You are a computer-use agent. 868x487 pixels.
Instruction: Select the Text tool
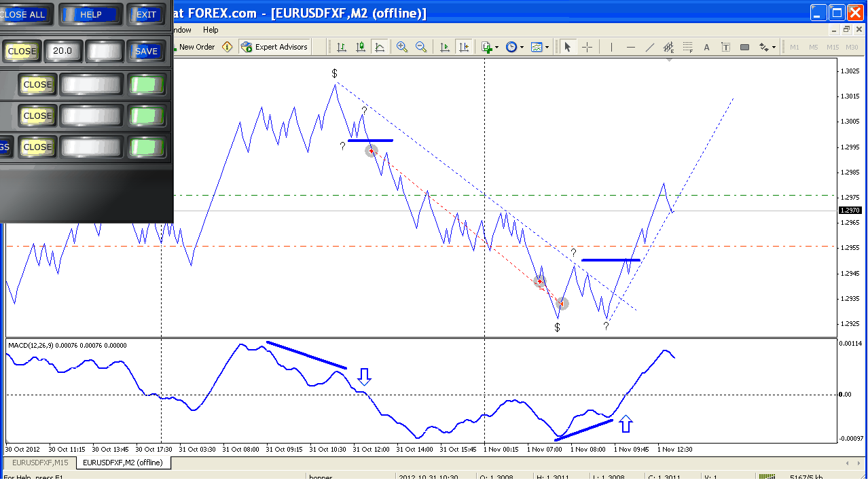point(706,47)
